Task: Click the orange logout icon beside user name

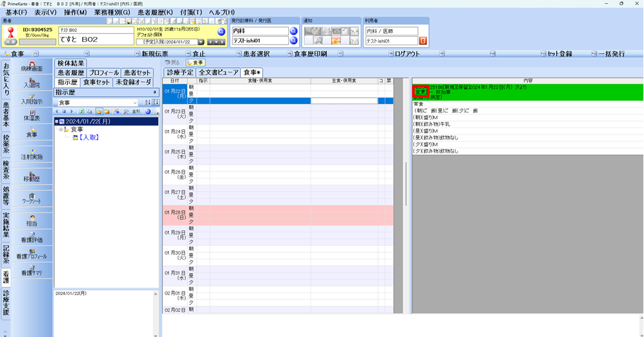Action: pos(422,41)
